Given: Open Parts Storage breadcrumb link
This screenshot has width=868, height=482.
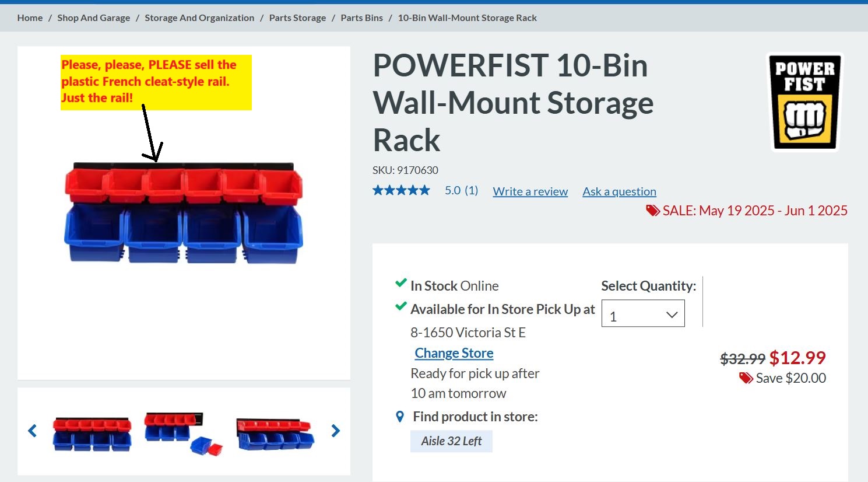Looking at the screenshot, I should (x=297, y=18).
